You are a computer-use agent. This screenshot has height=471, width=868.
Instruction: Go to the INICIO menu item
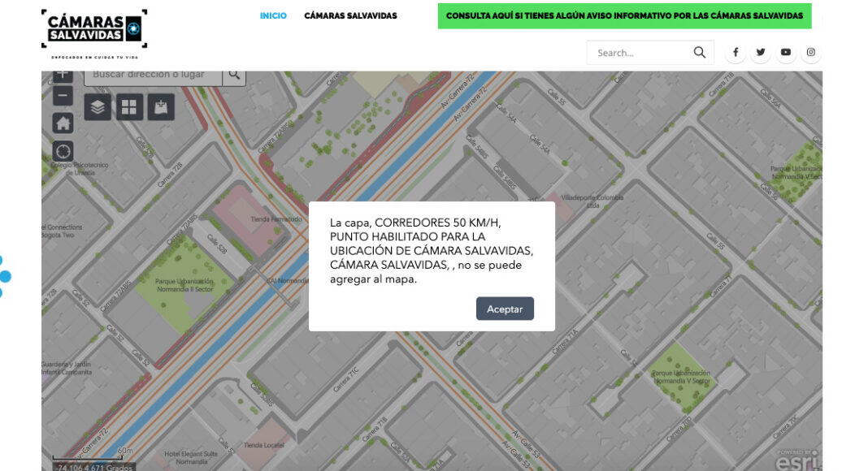coord(273,15)
